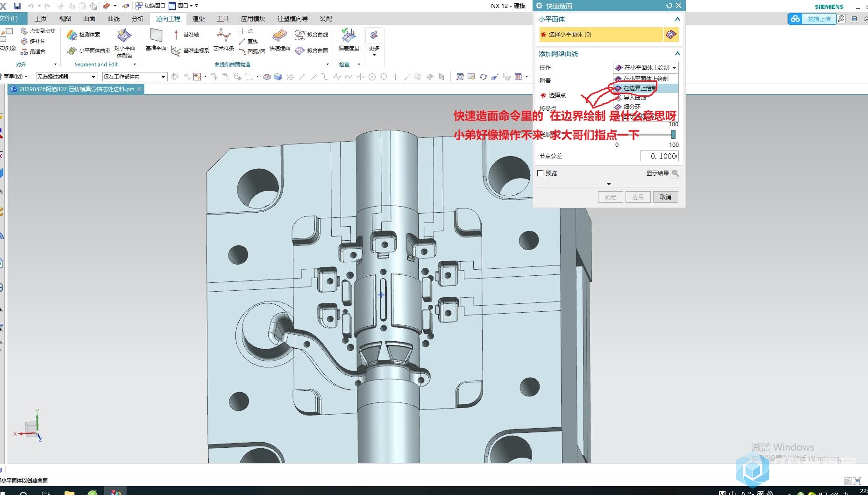Open the 无选择过滤器 selection filter dropdown

[x=67, y=77]
